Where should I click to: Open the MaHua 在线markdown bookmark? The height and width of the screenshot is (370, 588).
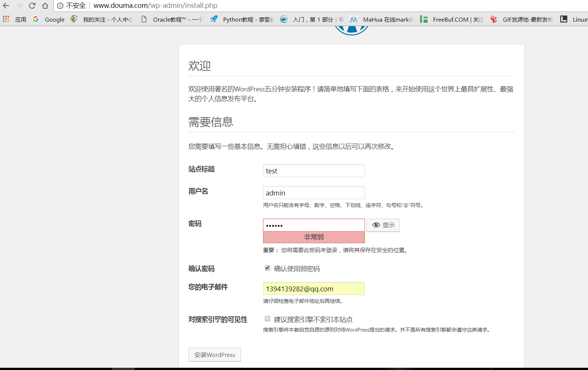(382, 19)
